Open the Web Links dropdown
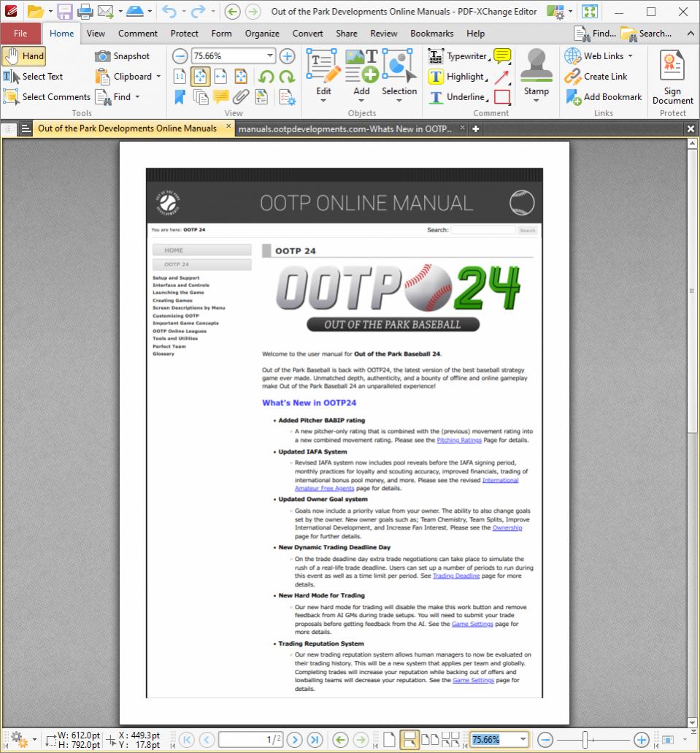Viewport: 700px width, 753px height. [x=630, y=56]
